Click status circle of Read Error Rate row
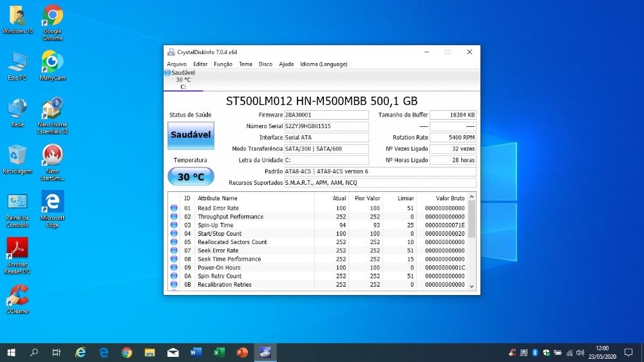 point(174,208)
